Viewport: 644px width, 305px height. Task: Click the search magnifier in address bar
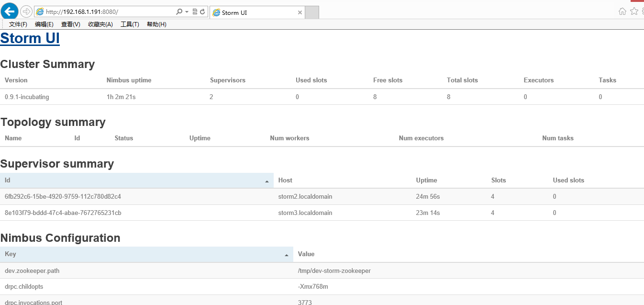179,11
